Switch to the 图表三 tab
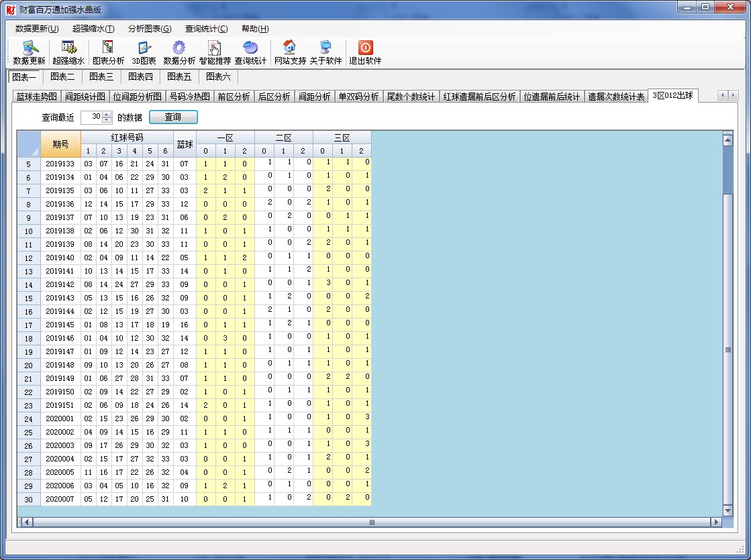Image resolution: width=751 pixels, height=560 pixels. 102,76
